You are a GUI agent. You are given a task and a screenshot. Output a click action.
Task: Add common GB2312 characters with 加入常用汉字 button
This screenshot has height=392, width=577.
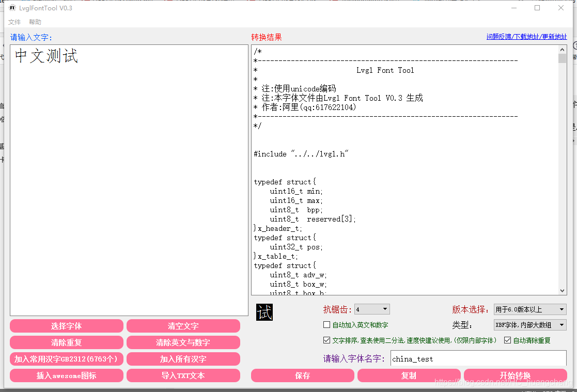67,359
